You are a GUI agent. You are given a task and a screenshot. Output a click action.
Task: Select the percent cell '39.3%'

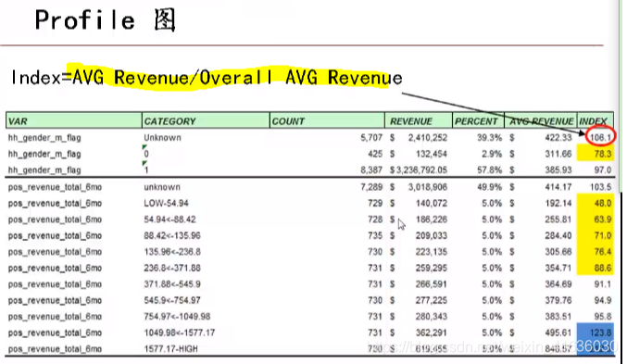pos(489,138)
